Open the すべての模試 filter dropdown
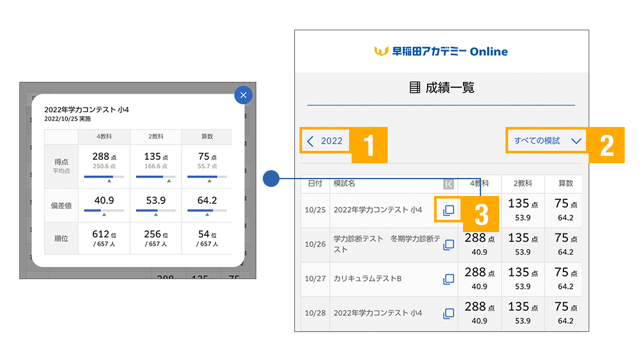 pyautogui.click(x=547, y=141)
